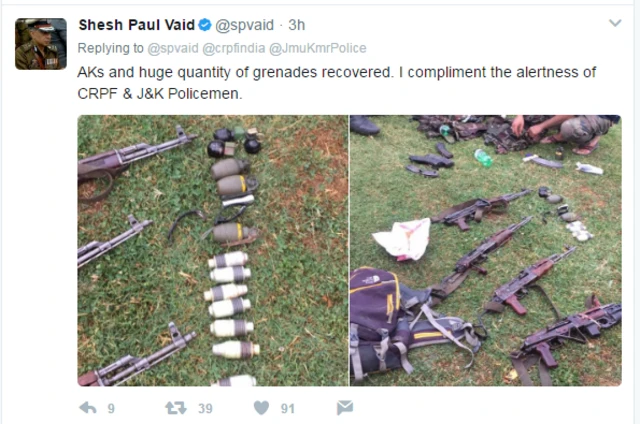Open the right photo with the backpack
This screenshot has height=424, width=640.
(x=486, y=251)
